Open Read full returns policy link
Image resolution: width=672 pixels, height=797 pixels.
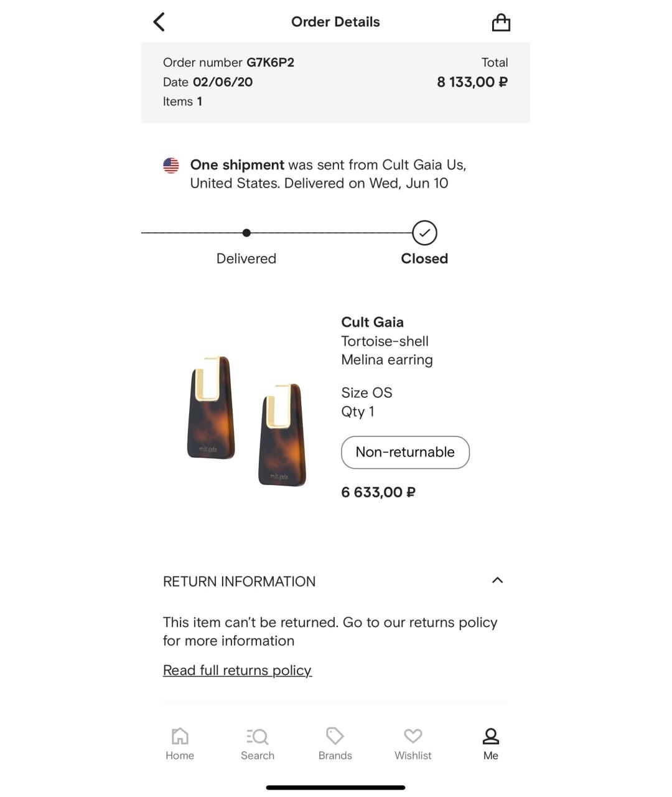tap(237, 671)
